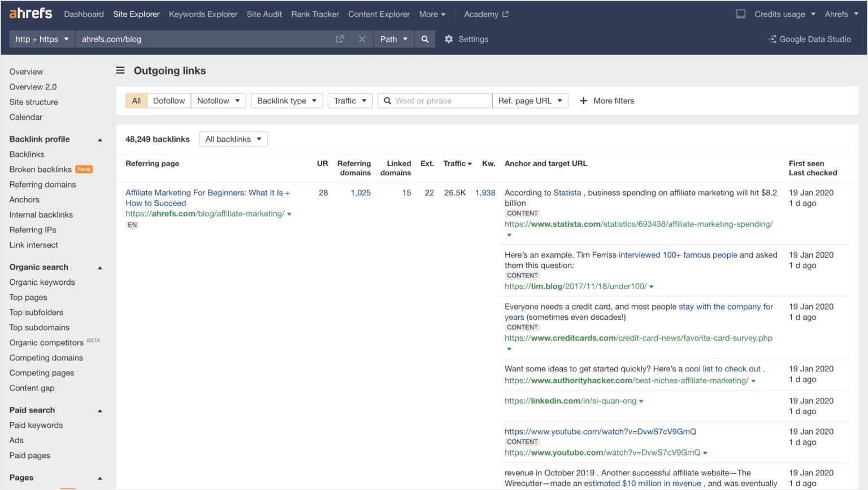Collapse the Organic search section
868x490 pixels.
point(100,267)
